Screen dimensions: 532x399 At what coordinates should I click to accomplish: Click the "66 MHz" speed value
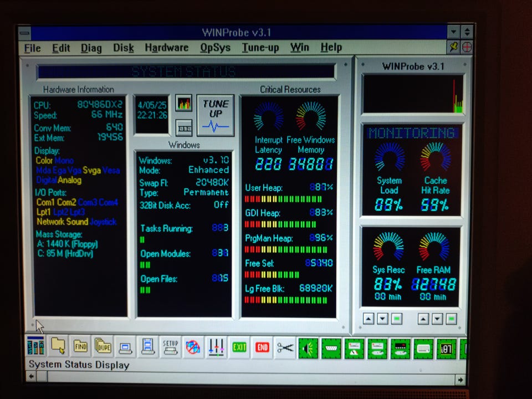click(x=107, y=114)
